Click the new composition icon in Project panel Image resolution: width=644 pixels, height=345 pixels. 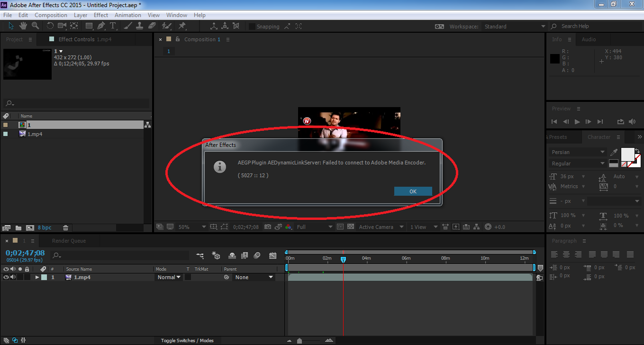tap(30, 228)
